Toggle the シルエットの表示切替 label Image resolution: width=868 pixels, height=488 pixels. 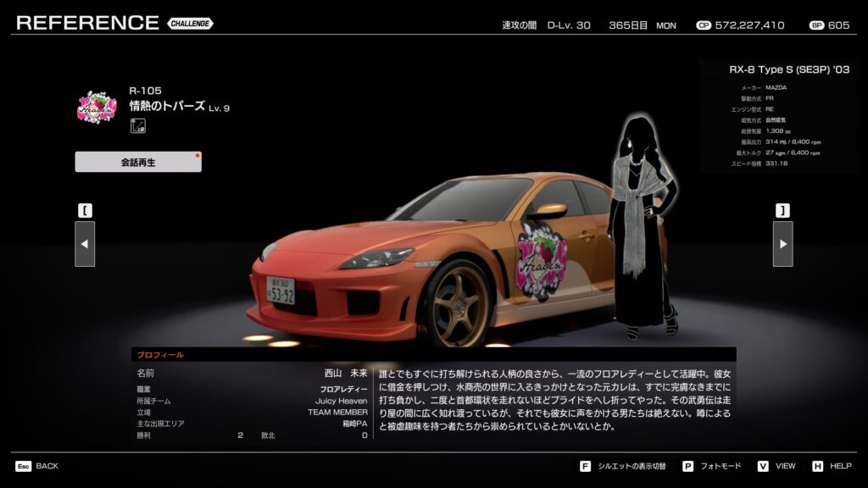pyautogui.click(x=633, y=466)
